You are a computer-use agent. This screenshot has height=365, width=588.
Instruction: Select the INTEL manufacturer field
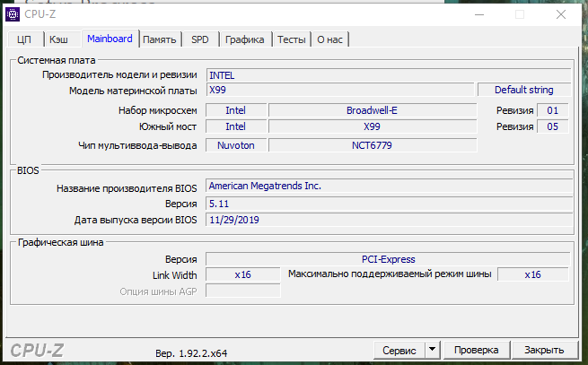(x=389, y=75)
